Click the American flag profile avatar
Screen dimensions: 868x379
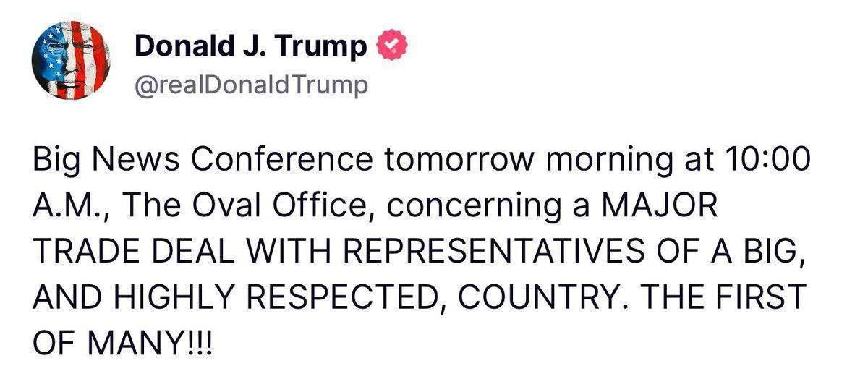pyautogui.click(x=70, y=60)
